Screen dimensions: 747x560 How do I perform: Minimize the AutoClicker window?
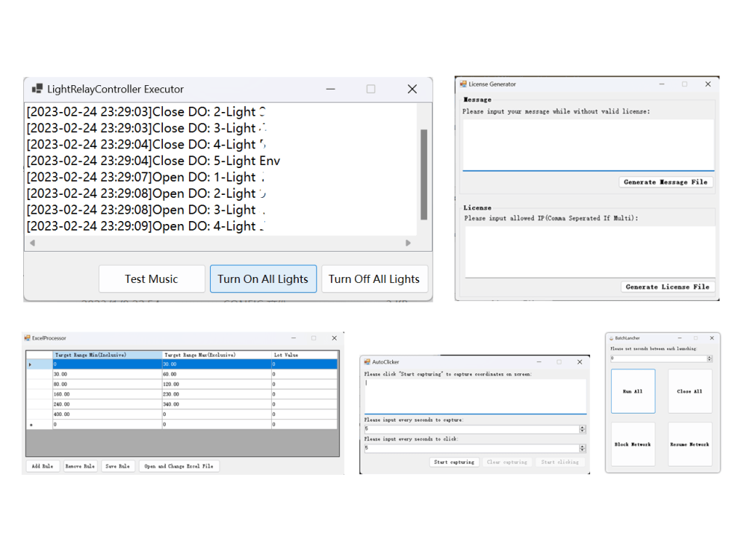click(539, 362)
